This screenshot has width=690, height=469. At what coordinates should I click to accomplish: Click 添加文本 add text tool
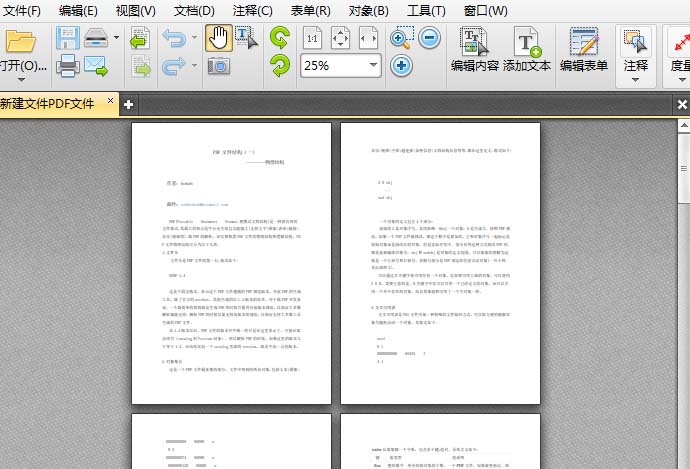tap(527, 49)
